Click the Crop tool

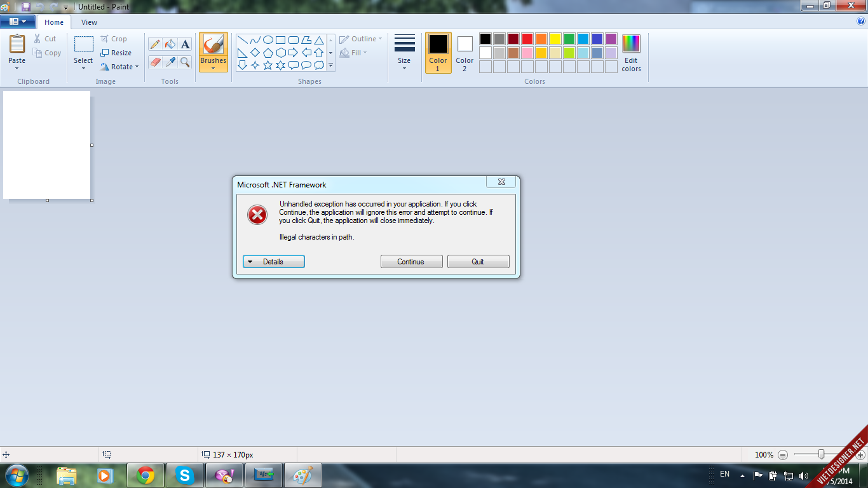[x=114, y=39]
